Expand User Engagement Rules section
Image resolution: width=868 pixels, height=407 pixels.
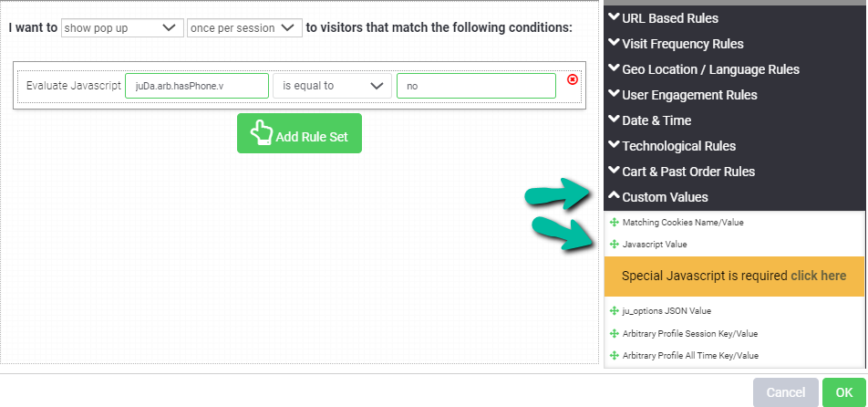[682, 94]
